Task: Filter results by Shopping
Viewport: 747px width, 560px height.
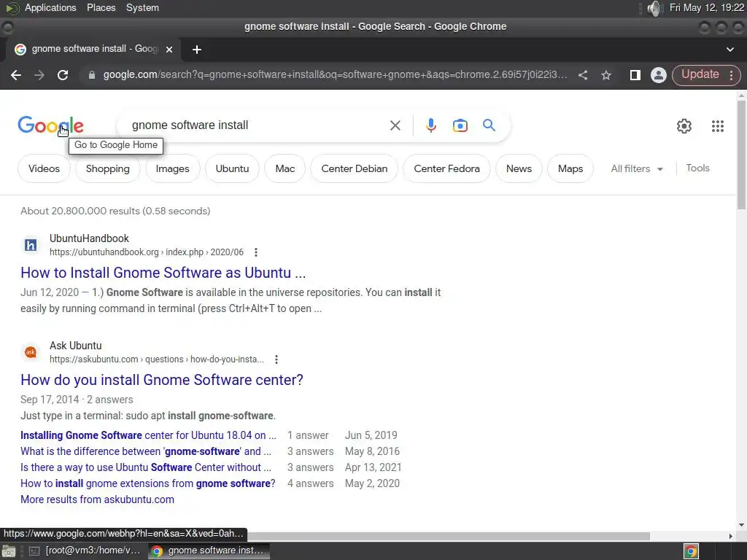Action: coord(108,168)
